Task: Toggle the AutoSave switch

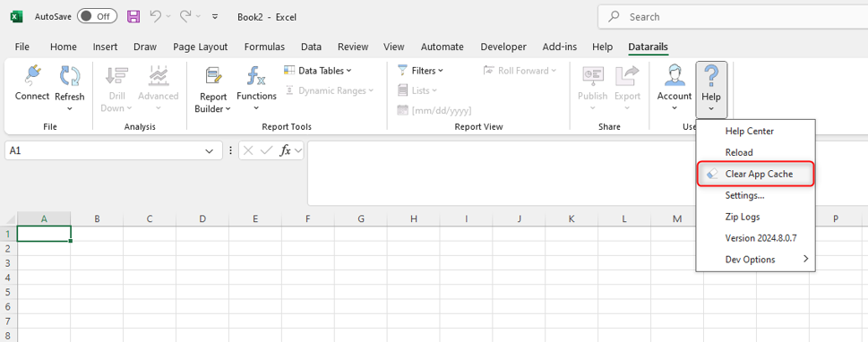Action: (97, 17)
